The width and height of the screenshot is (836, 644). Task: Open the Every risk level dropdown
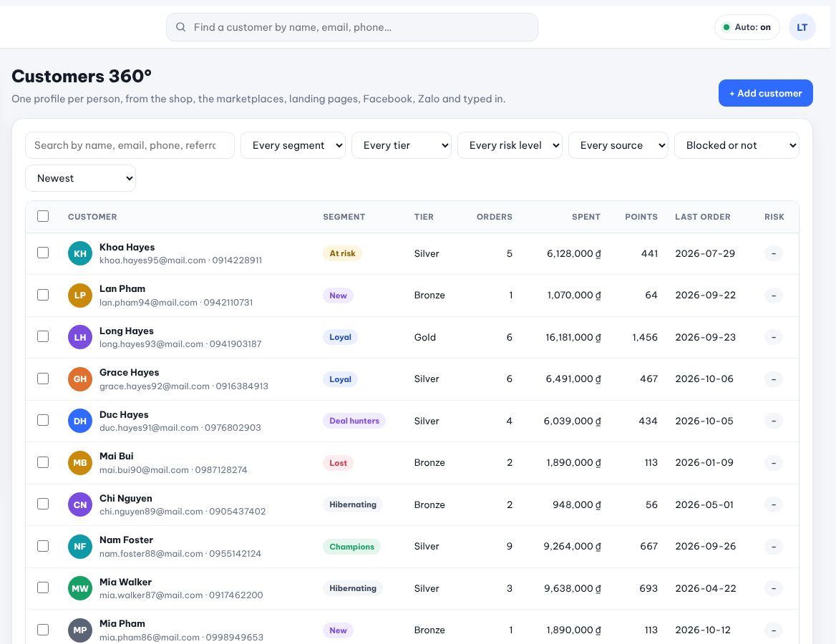coord(510,145)
